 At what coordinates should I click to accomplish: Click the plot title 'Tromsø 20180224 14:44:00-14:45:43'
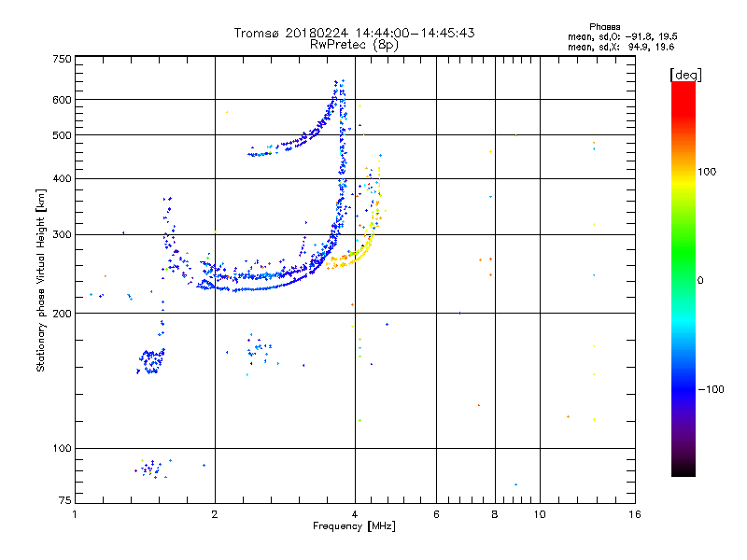point(354,33)
